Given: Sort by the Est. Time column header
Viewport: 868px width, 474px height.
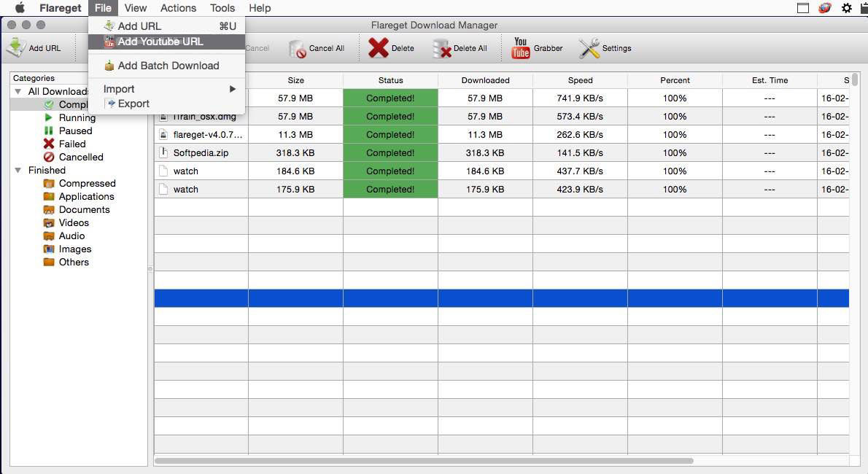Looking at the screenshot, I should click(x=770, y=80).
